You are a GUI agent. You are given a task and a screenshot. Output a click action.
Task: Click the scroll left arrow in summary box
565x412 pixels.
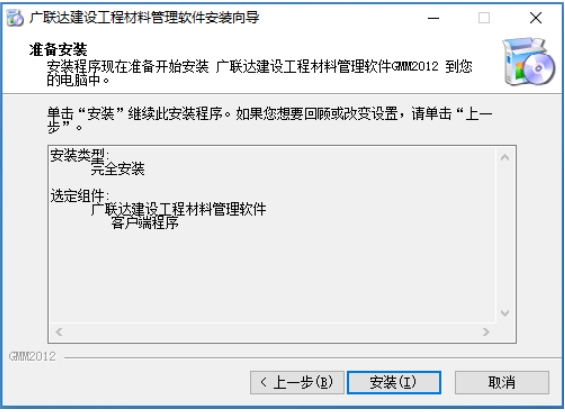click(59, 332)
